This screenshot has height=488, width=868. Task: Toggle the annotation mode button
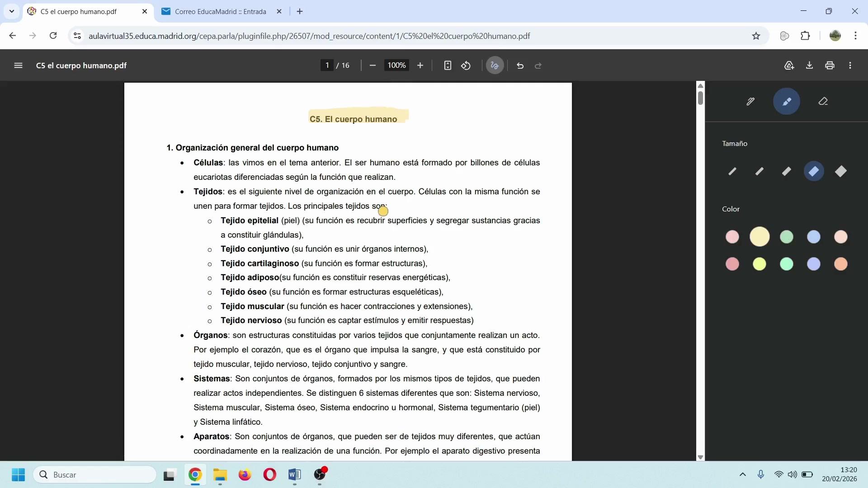495,66
